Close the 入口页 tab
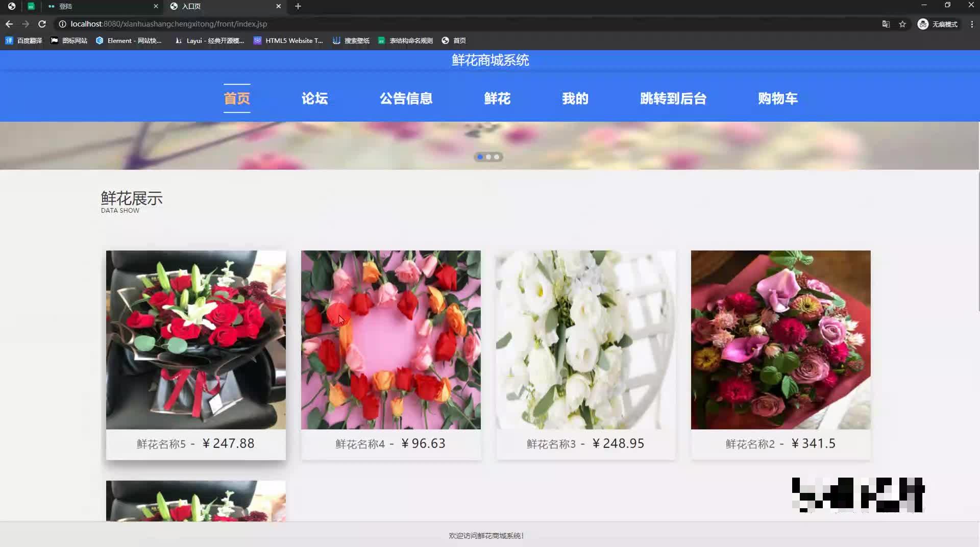The width and height of the screenshot is (980, 547). coord(278,6)
